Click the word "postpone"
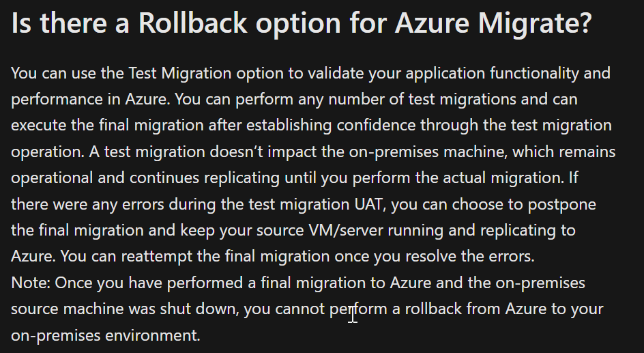Screen dimensions: 644x353 pos(562,205)
